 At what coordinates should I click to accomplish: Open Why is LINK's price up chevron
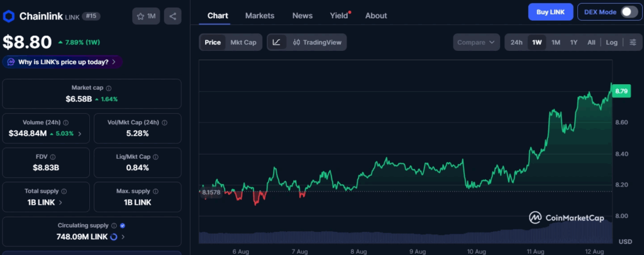click(x=114, y=62)
